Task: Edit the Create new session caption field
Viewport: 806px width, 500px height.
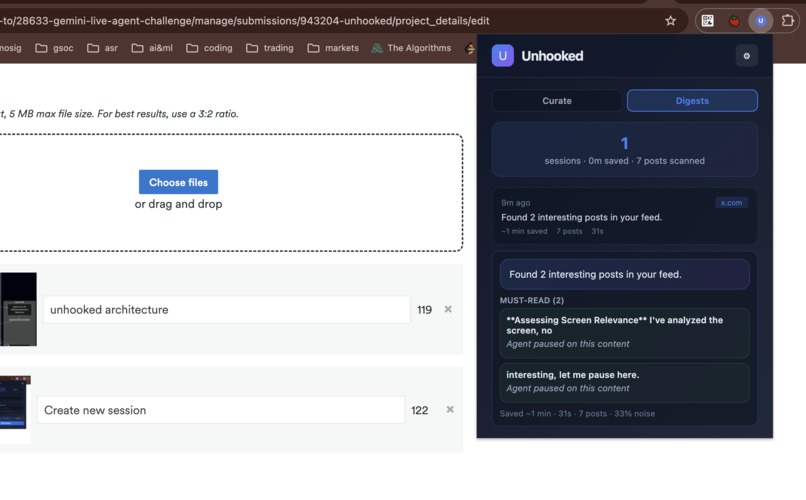Action: [x=221, y=410]
